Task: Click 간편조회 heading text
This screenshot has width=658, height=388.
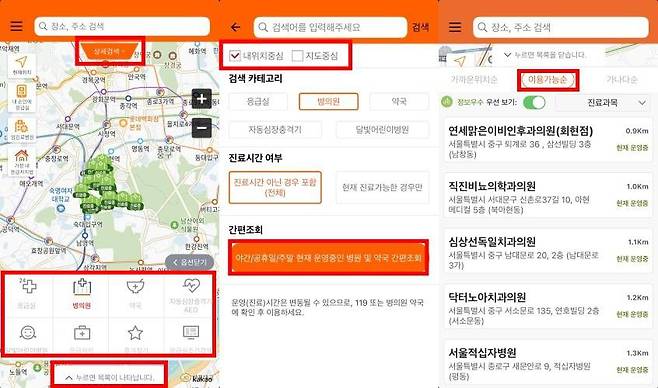Action: (x=245, y=229)
